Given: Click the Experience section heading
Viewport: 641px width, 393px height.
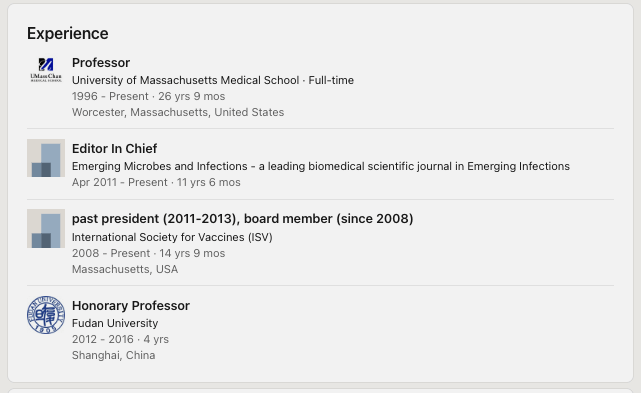Looking at the screenshot, I should 68,34.
